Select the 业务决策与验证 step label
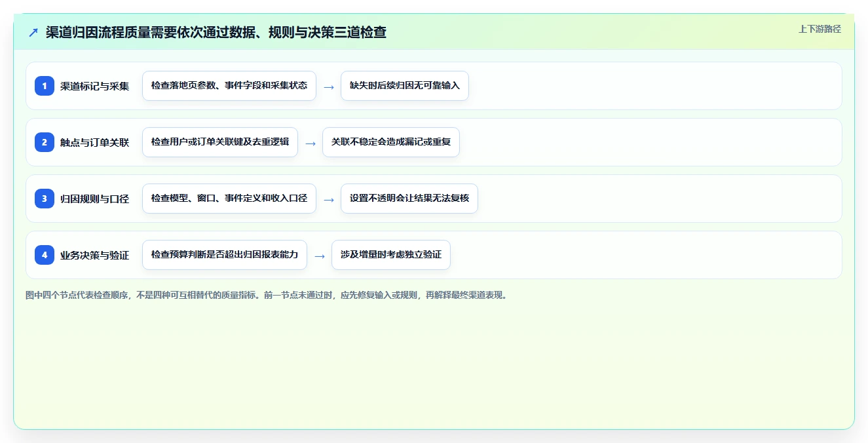868x443 pixels. point(95,255)
